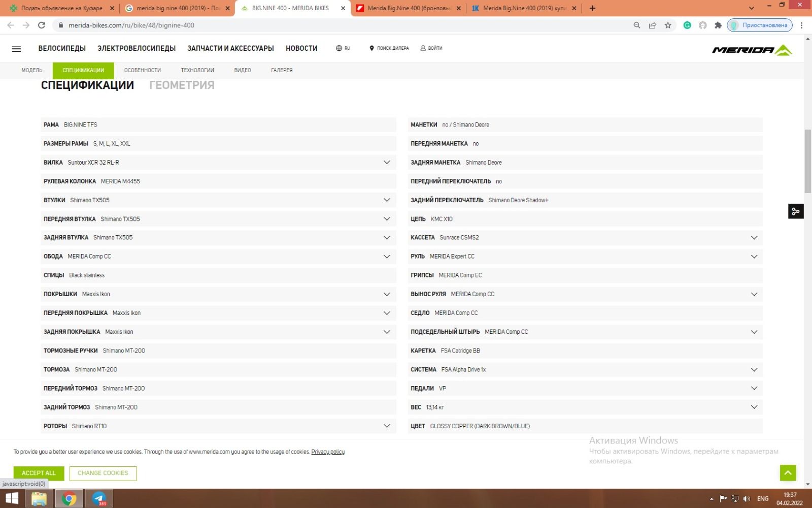This screenshot has width=812, height=508.
Task: Switch to the Merida Big.Nine 400 (бронзовый) tab
Action: pos(409,8)
